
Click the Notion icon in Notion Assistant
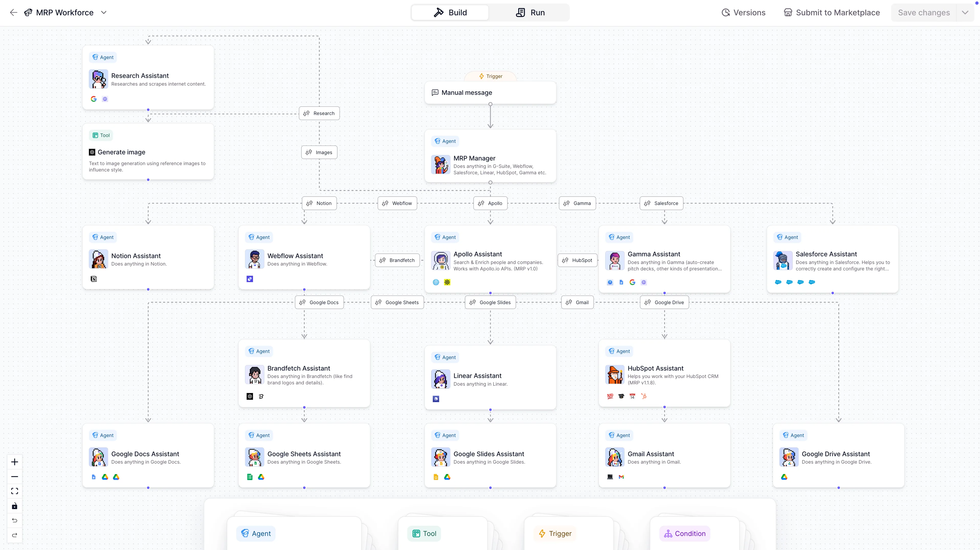[94, 279]
